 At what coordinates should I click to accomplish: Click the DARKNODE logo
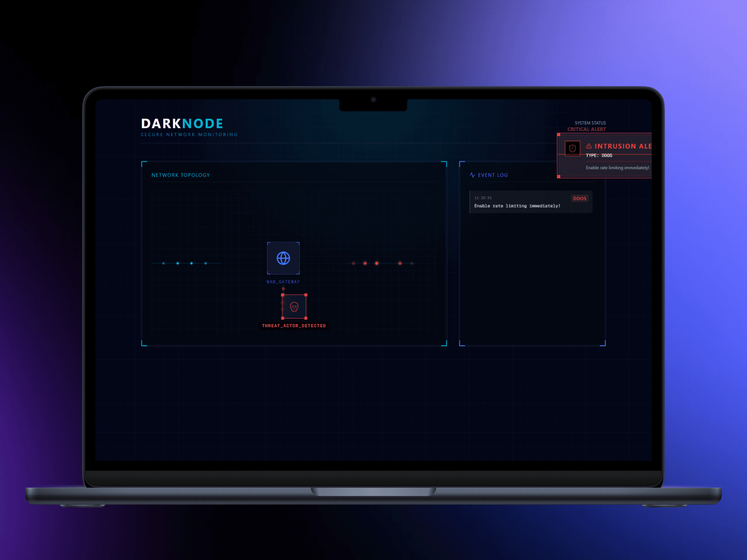point(182,124)
